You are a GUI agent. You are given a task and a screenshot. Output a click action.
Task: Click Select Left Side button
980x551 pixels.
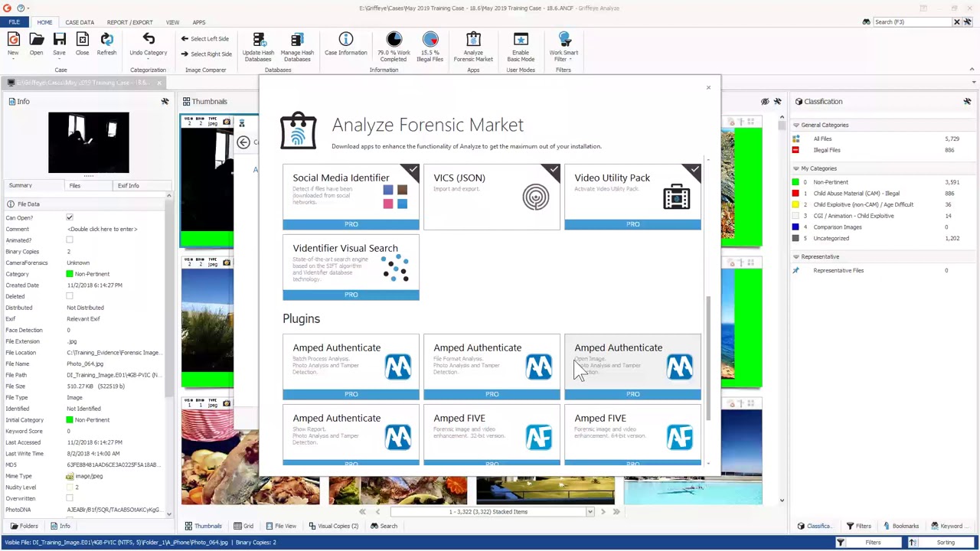click(x=204, y=39)
